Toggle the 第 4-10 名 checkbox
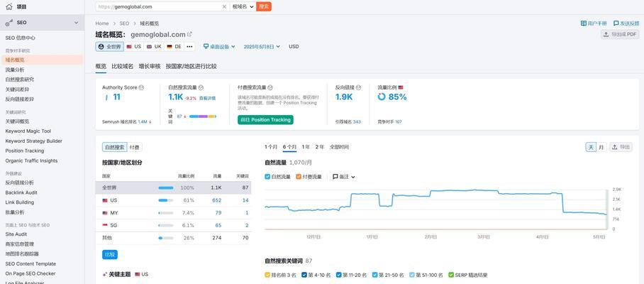This screenshot has width=644, height=284. (304, 275)
